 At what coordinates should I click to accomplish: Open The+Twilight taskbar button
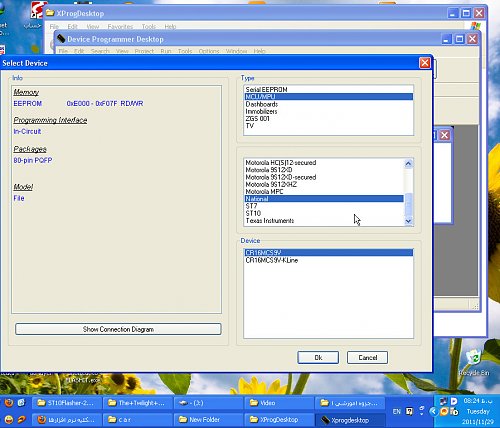coord(138,403)
